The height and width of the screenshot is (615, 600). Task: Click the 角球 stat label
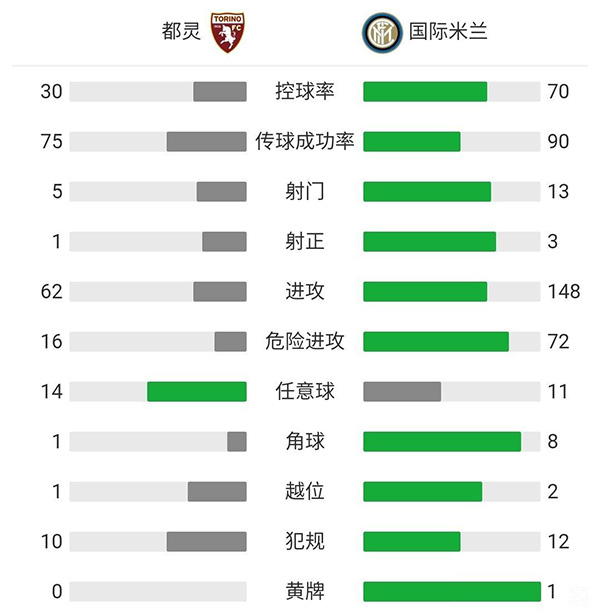coord(305,442)
